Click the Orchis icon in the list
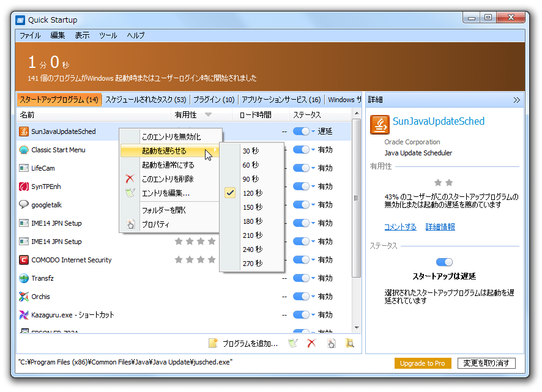Viewport: 542px width, 392px height. [x=24, y=296]
